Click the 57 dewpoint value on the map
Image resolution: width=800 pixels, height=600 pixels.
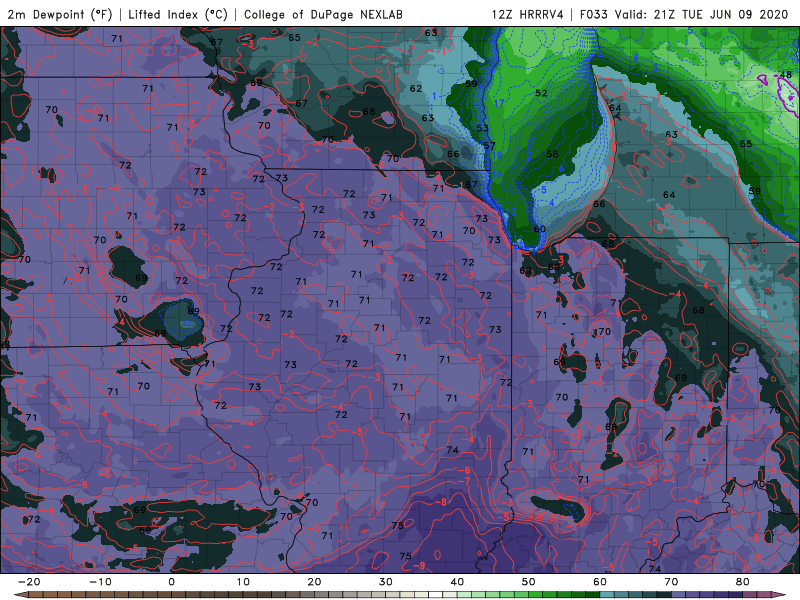coord(489,146)
